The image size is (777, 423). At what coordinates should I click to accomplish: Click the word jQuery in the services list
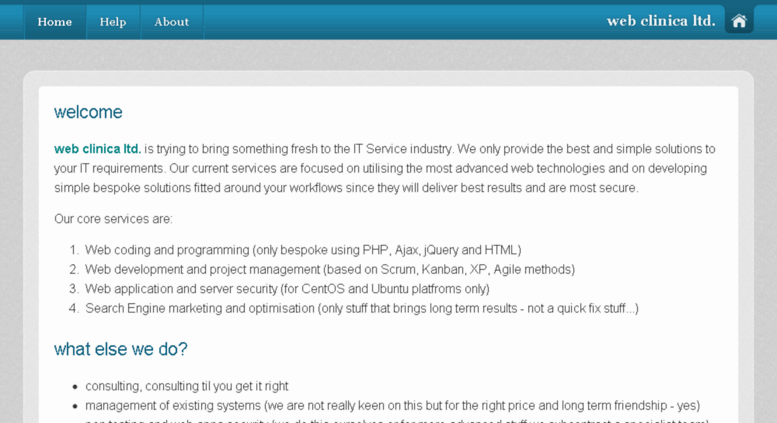(441, 250)
